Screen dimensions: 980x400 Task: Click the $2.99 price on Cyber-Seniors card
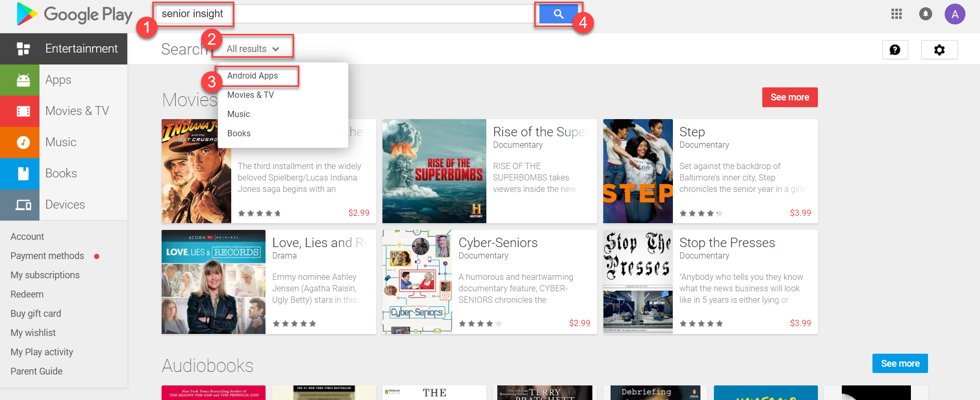tap(579, 323)
